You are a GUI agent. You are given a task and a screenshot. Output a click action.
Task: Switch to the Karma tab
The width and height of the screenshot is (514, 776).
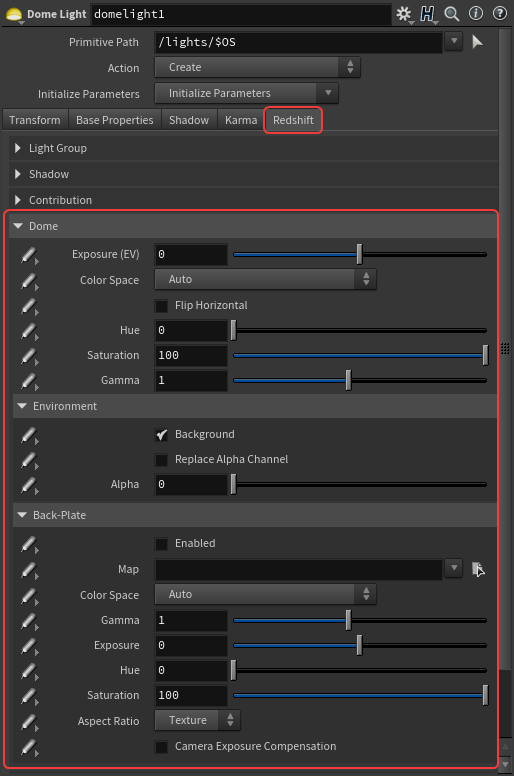tap(241, 120)
